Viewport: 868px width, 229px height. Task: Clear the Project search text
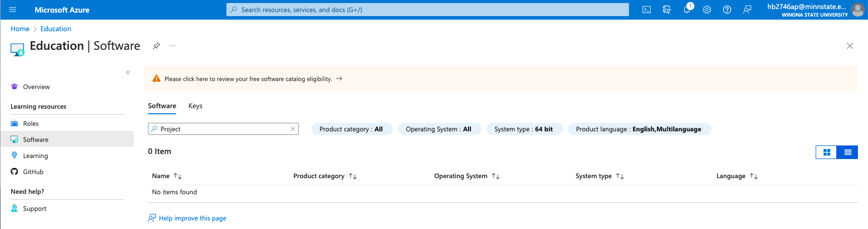pos(293,129)
